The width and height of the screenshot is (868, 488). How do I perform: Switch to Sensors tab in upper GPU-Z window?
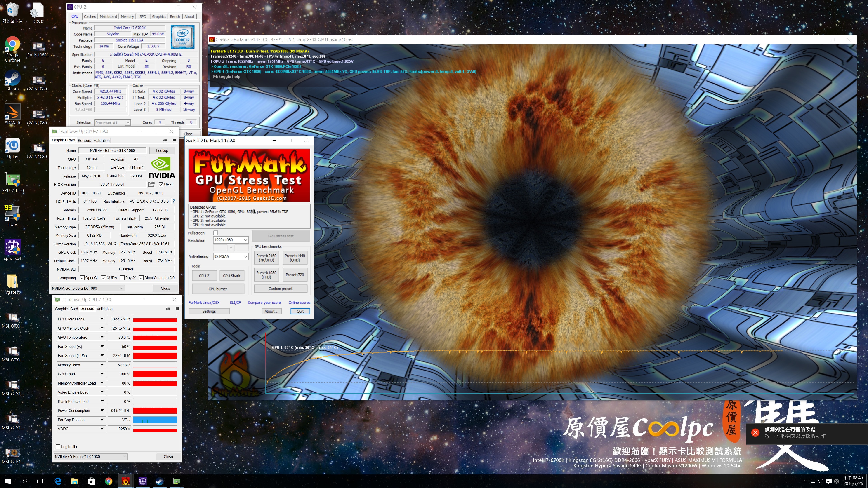click(84, 141)
